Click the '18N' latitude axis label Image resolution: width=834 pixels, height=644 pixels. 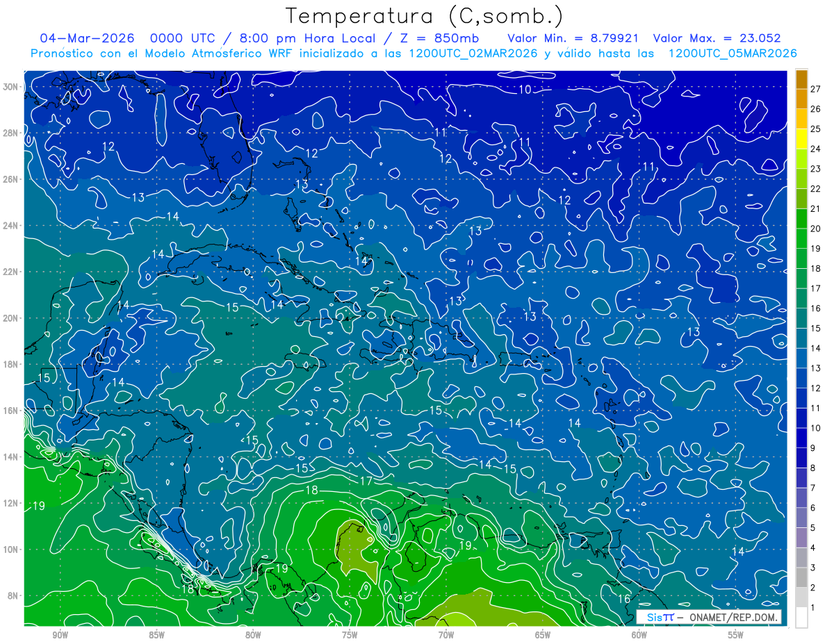10,364
